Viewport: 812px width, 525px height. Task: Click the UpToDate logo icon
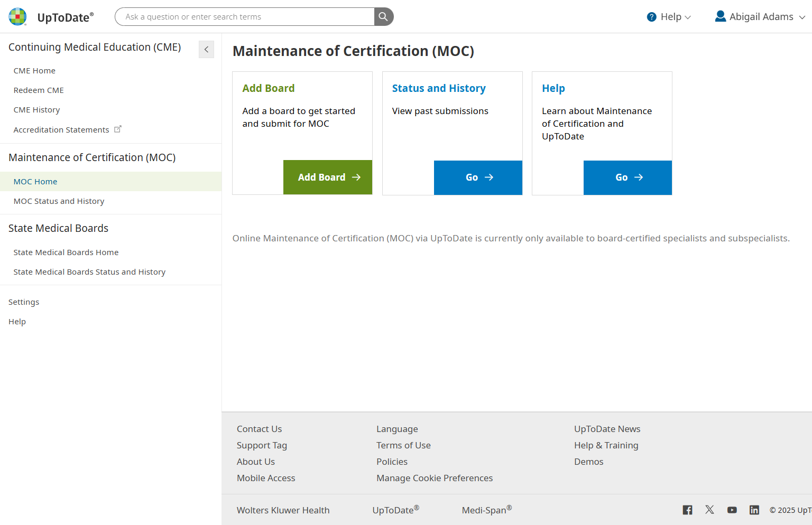pyautogui.click(x=17, y=17)
